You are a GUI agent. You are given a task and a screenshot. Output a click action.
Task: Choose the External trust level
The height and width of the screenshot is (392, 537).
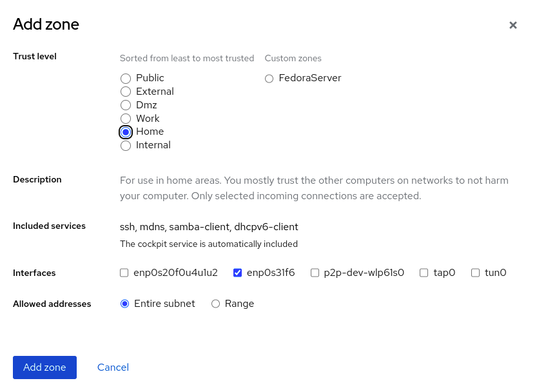pyautogui.click(x=126, y=92)
